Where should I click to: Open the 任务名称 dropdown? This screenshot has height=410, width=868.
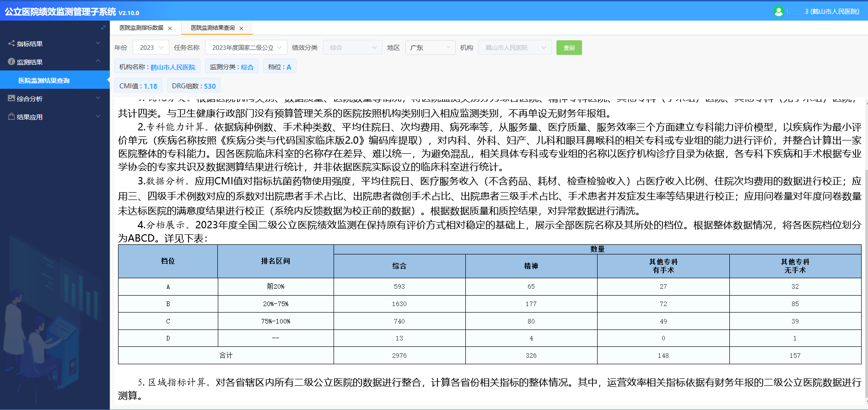coord(246,48)
